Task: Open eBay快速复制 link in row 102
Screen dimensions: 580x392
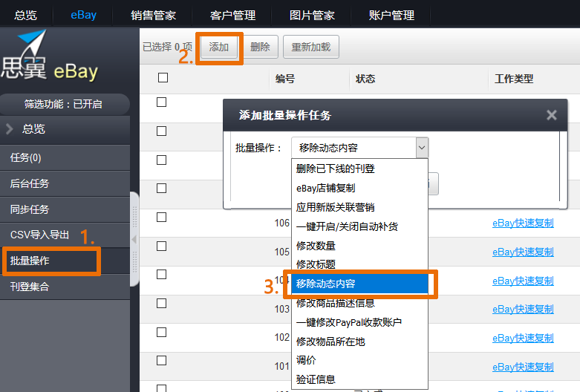Action: (x=523, y=338)
